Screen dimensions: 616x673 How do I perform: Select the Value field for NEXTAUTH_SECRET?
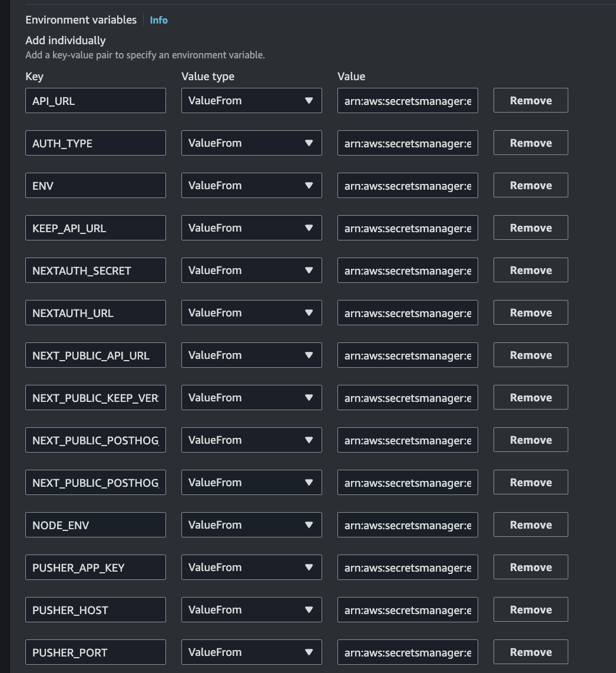(x=407, y=270)
